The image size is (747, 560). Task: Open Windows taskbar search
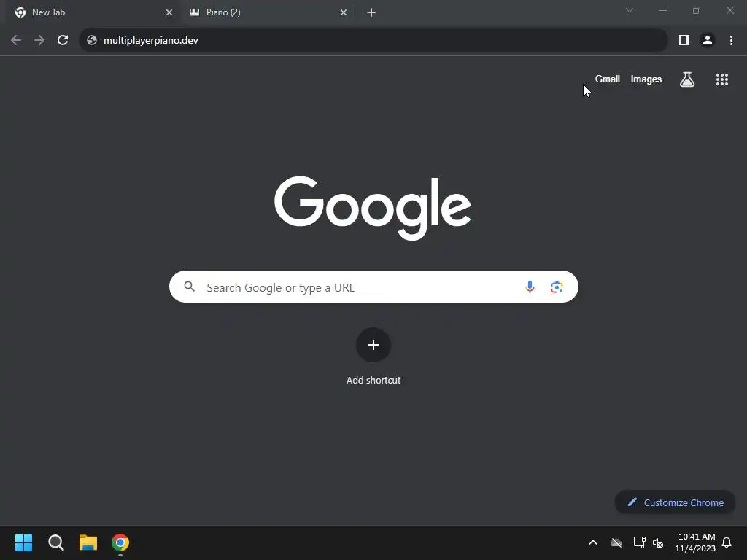click(55, 542)
